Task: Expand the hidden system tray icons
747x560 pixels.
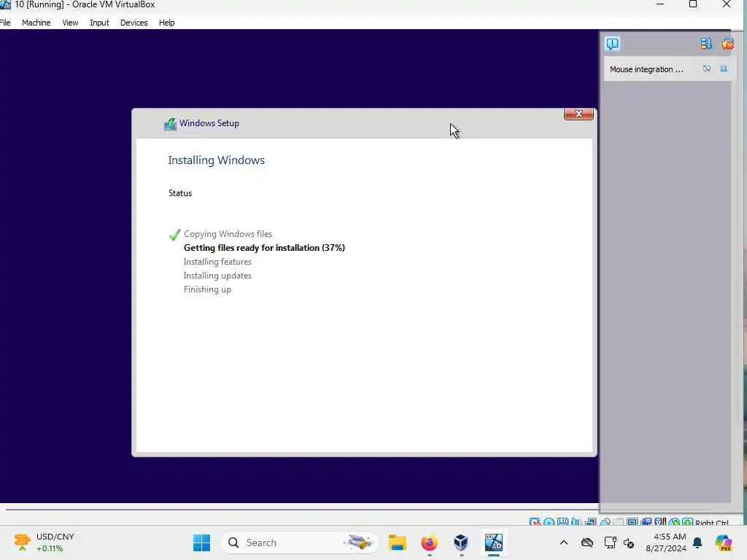Action: [564, 542]
